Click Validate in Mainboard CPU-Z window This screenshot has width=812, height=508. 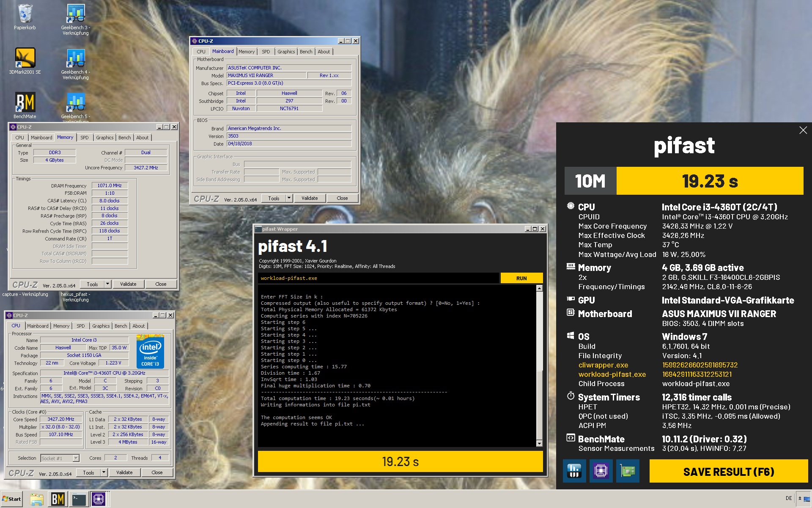tap(310, 198)
